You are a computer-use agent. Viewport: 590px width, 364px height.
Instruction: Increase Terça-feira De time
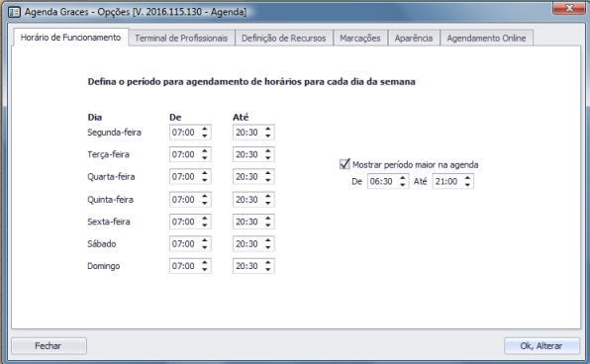pos(204,150)
